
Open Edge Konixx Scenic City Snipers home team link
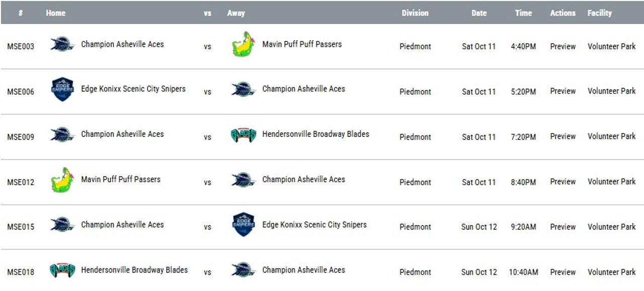[x=133, y=89]
